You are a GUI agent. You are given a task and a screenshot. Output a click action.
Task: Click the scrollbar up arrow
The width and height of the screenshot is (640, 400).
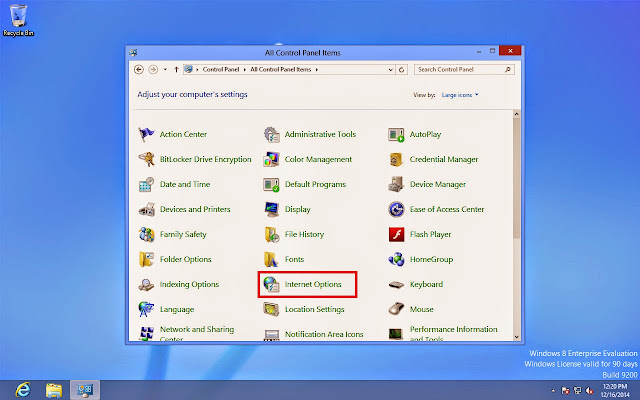pos(516,114)
